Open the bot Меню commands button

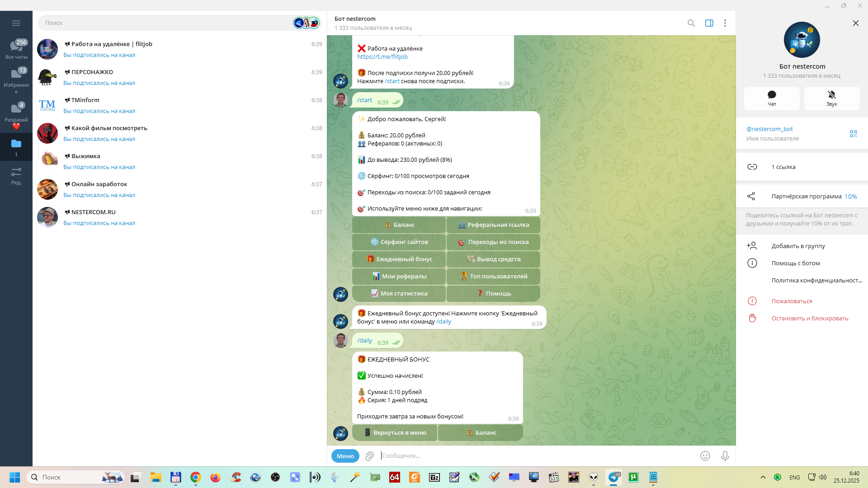345,456
